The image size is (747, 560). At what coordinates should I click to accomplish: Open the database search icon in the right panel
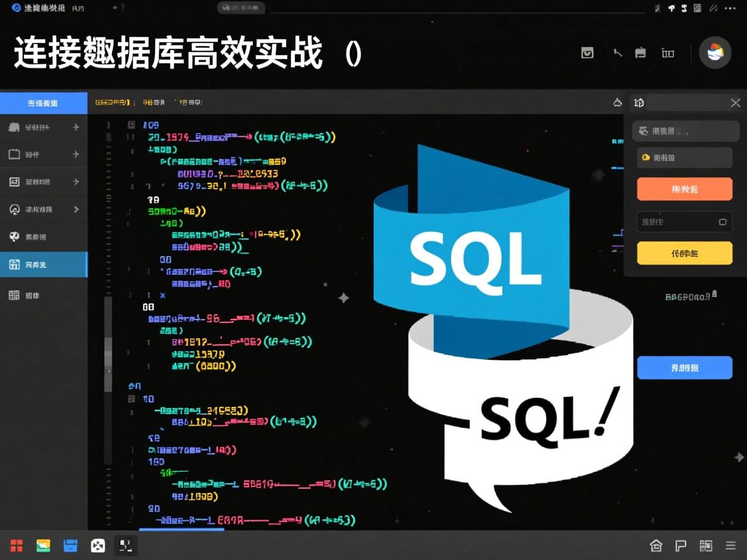click(x=643, y=131)
